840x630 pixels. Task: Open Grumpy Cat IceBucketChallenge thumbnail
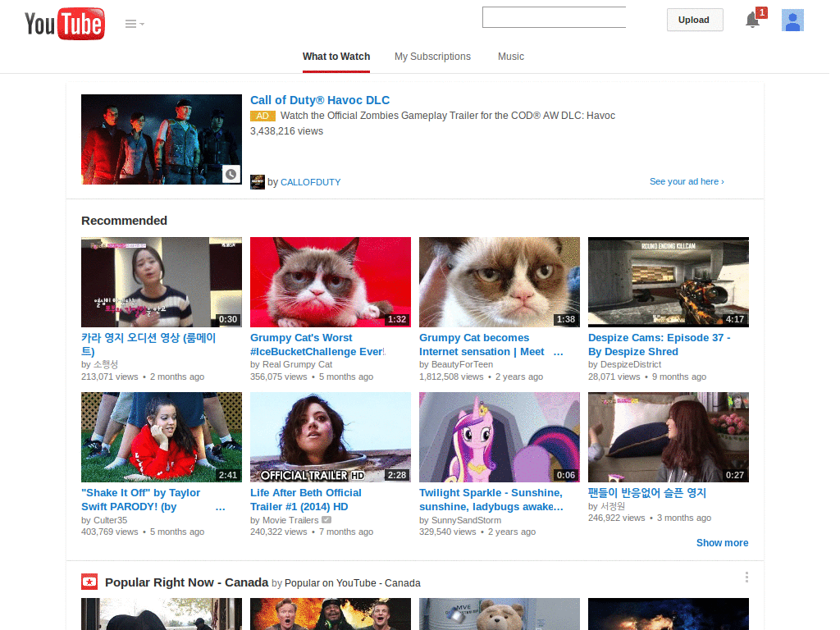330,282
